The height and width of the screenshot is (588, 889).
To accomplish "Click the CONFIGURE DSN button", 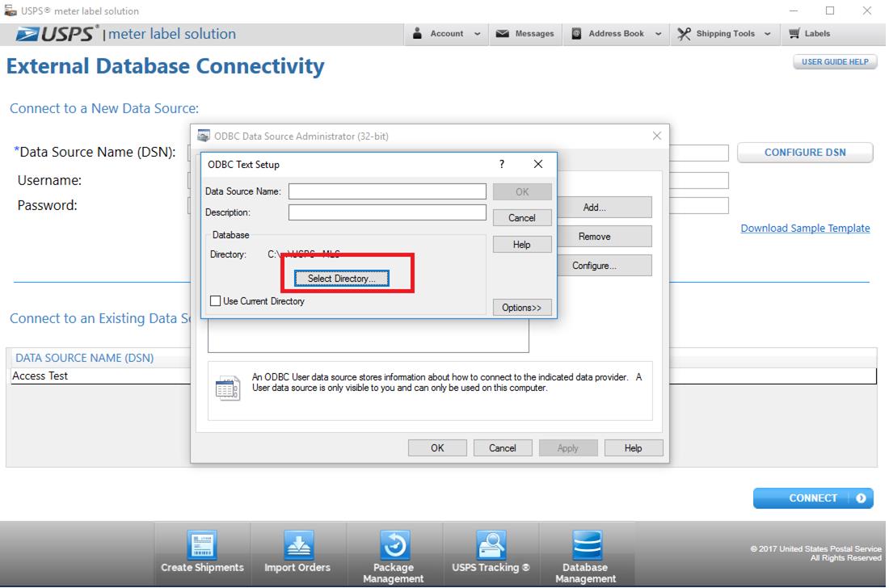I will (804, 153).
